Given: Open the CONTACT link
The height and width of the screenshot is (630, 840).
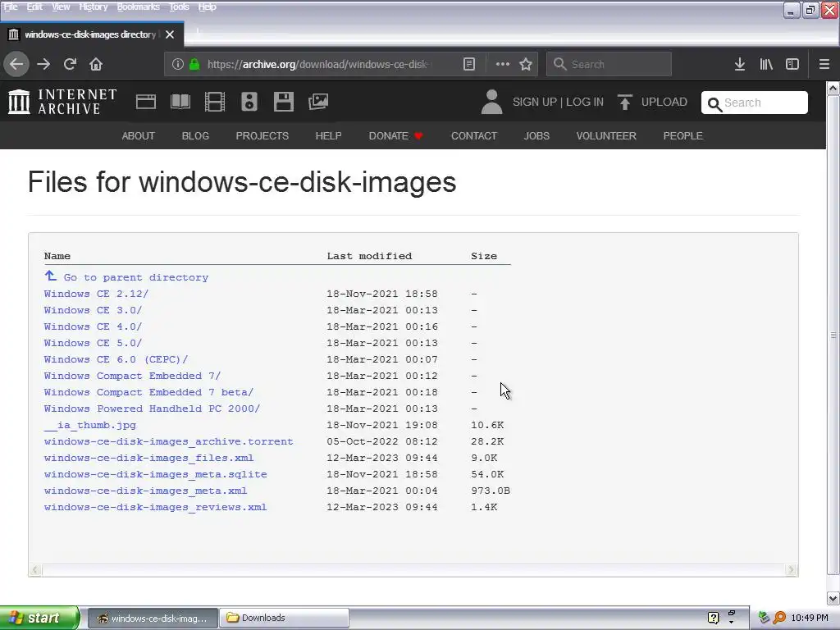Looking at the screenshot, I should point(474,136).
